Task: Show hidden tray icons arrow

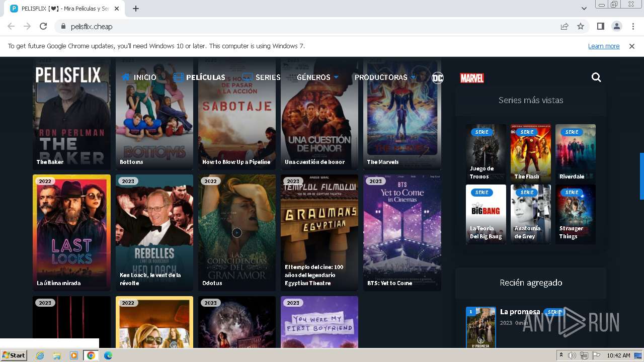Action: point(561,355)
